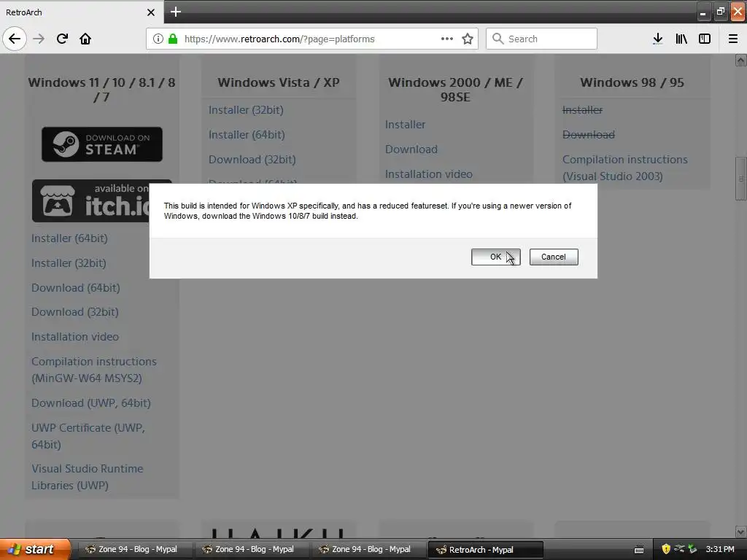Click UWP Certificate (UWP, 64bit) link
Screen dimensions: 747x560
click(88, 436)
